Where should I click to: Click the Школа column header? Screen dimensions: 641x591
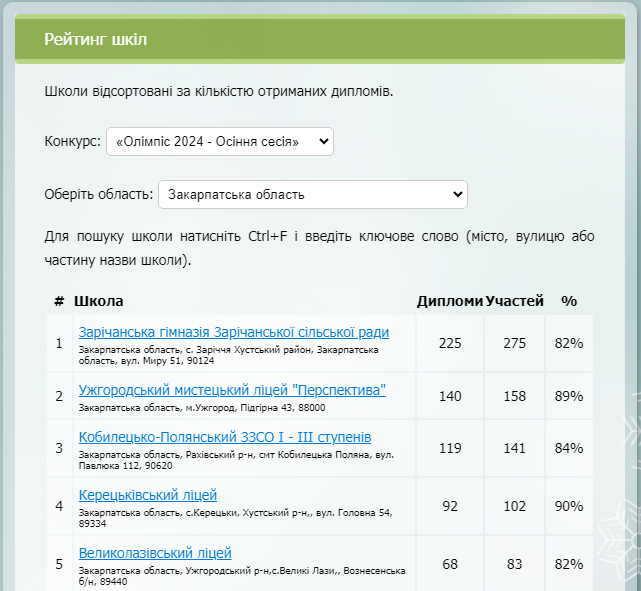pos(99,301)
